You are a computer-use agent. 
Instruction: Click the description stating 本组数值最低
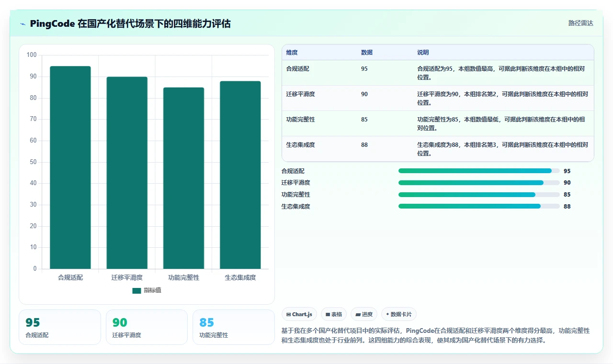501,123
